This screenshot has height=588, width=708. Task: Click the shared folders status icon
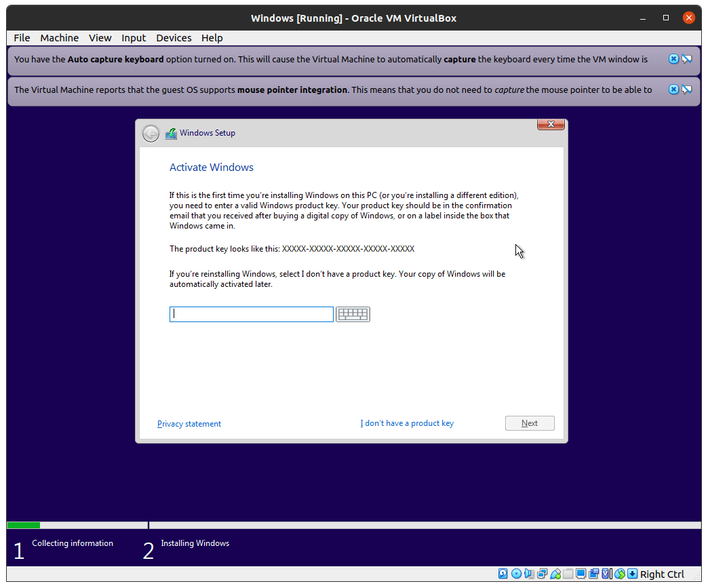coord(568,574)
